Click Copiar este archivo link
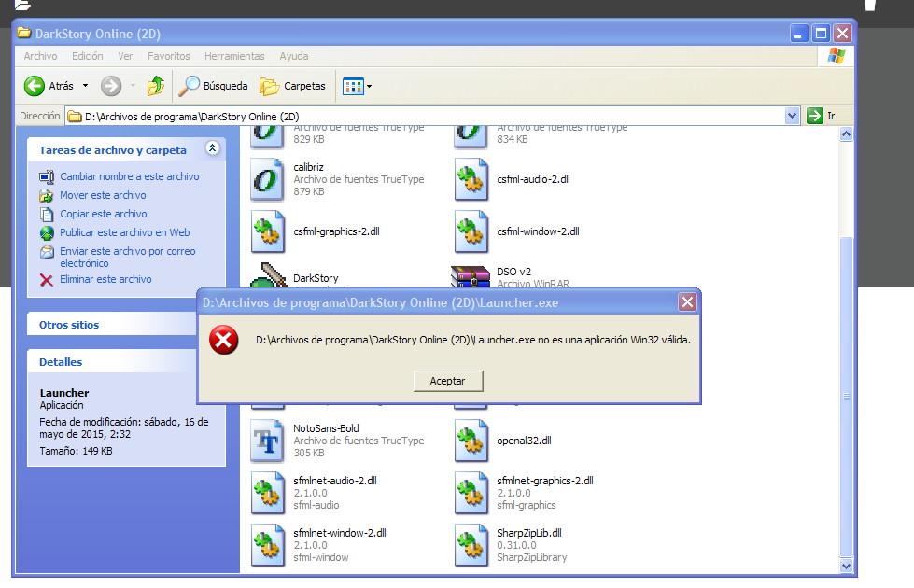 click(104, 214)
